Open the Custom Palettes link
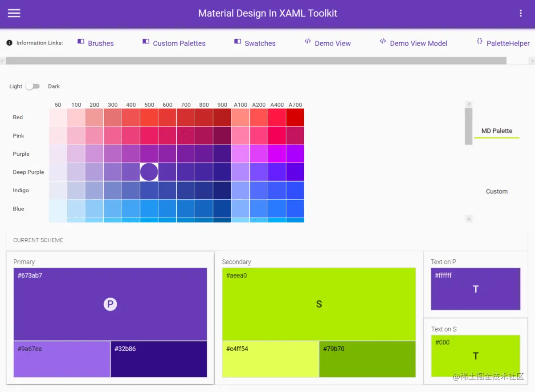Viewport: 535px width, 392px height. tap(179, 44)
